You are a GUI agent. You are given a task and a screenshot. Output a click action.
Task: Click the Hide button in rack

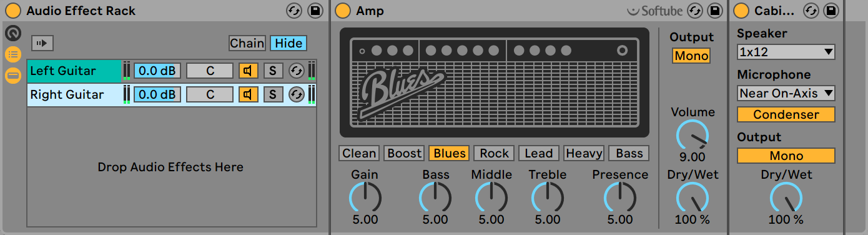coord(289,43)
